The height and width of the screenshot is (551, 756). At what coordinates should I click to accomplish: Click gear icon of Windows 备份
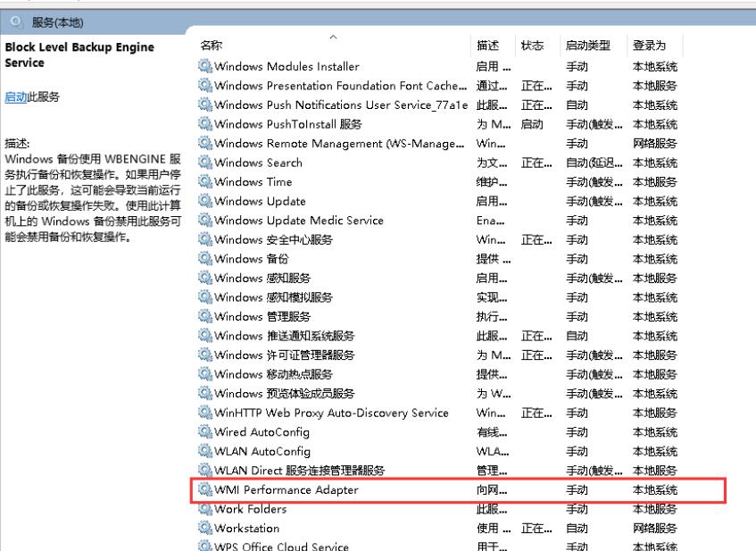tap(205, 259)
